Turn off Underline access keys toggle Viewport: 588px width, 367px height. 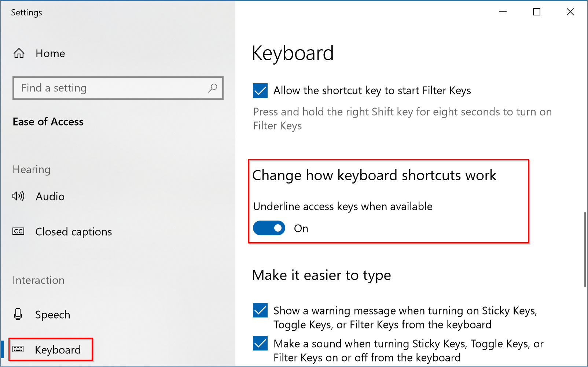click(269, 228)
